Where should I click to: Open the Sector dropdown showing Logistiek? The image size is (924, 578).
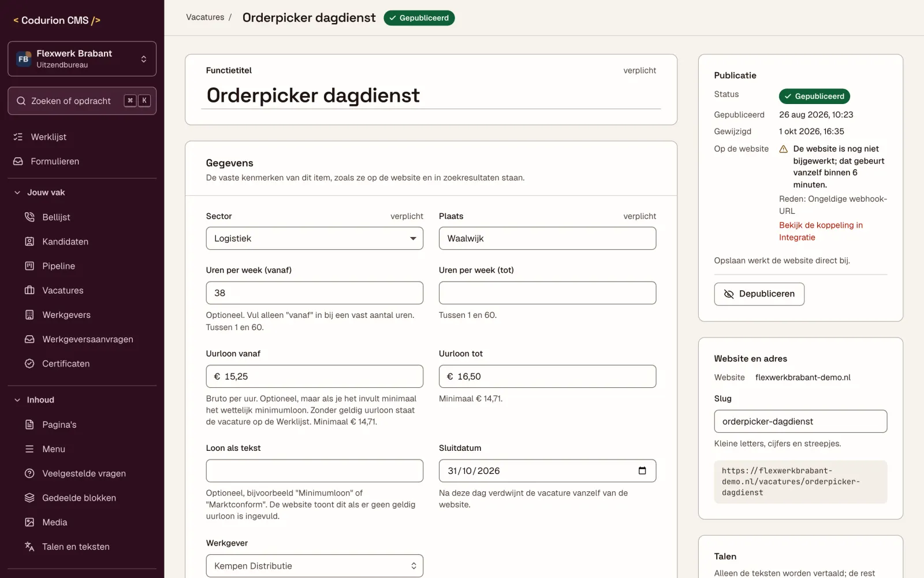[315, 238]
